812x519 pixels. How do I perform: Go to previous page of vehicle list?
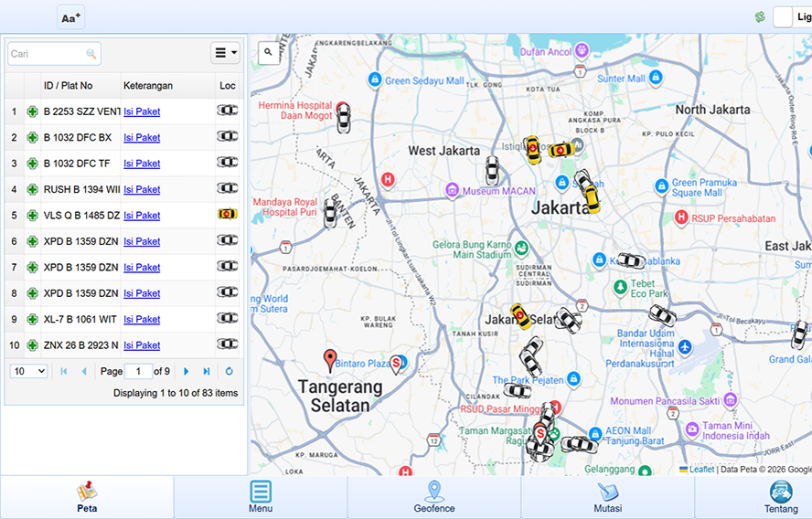[x=84, y=371]
